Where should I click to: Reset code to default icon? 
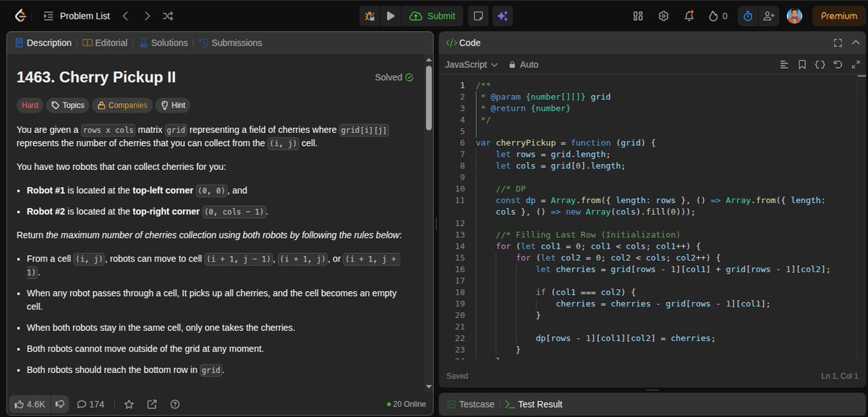click(838, 64)
